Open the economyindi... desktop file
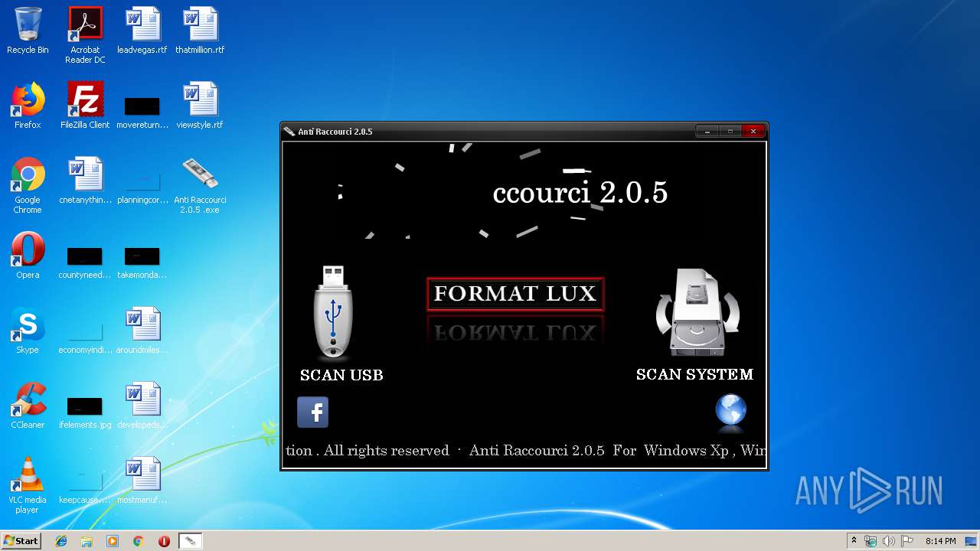The width and height of the screenshot is (980, 551). pyautogui.click(x=85, y=337)
